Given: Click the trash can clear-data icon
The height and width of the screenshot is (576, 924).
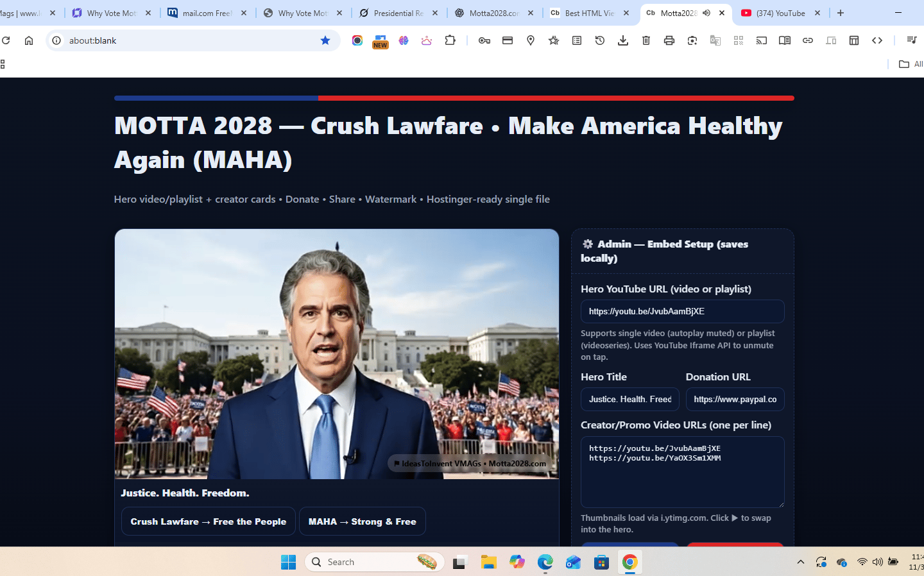Looking at the screenshot, I should coord(646,40).
